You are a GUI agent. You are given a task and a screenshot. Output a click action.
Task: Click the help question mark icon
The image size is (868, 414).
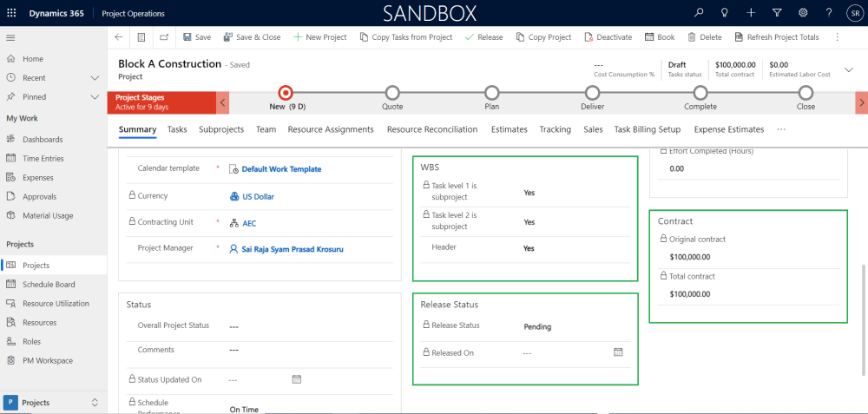point(829,13)
